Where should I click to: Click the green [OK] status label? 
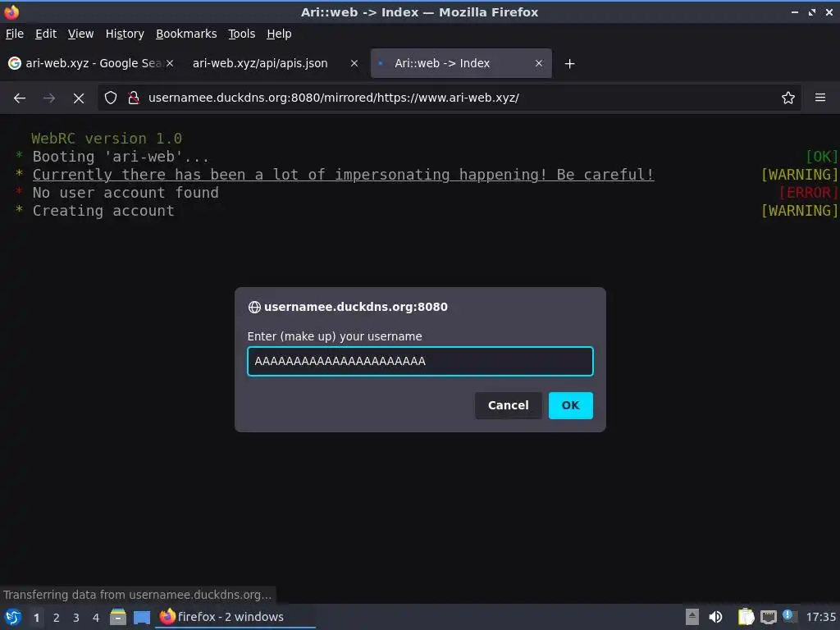coord(822,157)
